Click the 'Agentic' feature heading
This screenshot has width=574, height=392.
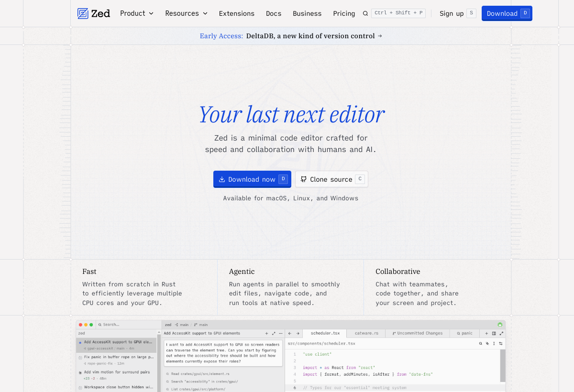(242, 272)
